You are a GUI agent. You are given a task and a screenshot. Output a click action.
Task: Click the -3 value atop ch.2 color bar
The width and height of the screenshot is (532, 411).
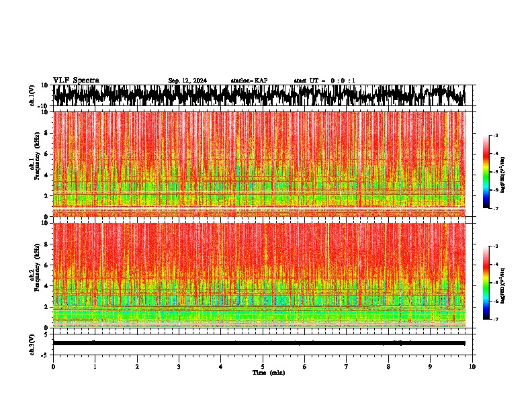click(496, 246)
